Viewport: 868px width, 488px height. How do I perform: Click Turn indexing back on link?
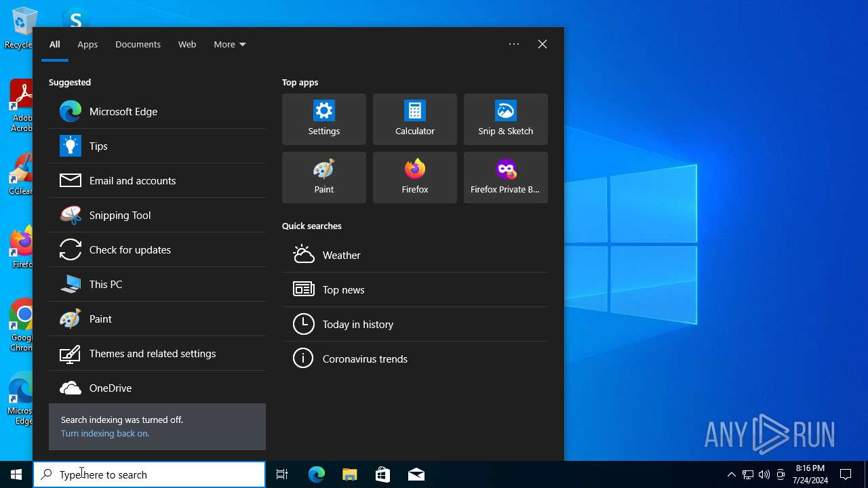click(x=105, y=433)
